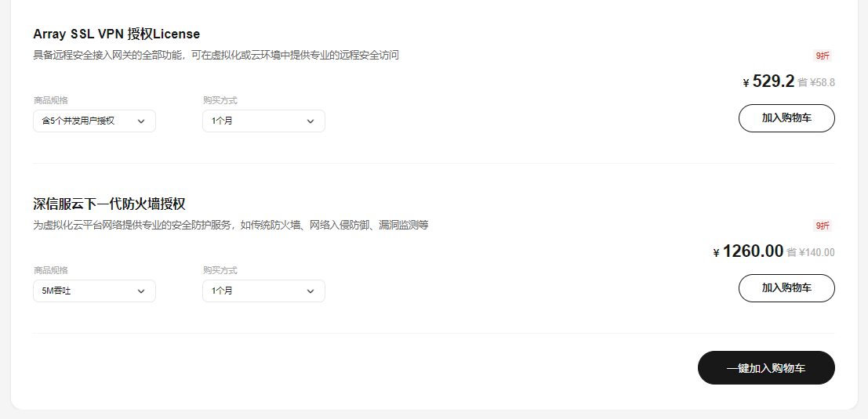Open the 5M吞吐 specification dropdown
868x419 pixels.
pos(94,291)
